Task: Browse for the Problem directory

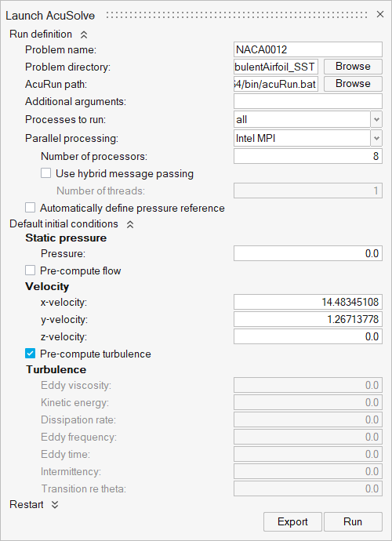Action: (353, 66)
